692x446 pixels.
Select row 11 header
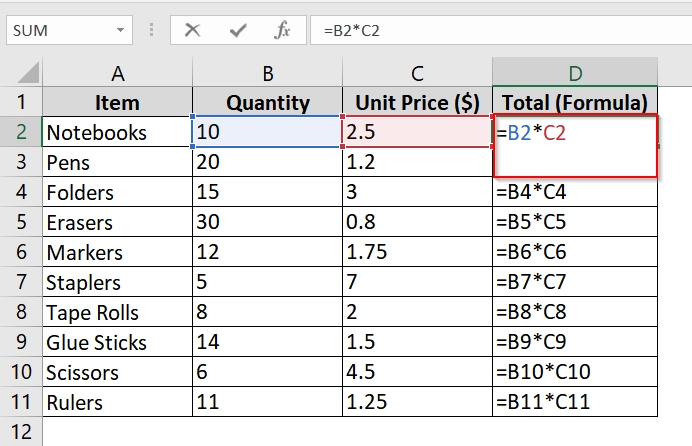[x=21, y=402]
